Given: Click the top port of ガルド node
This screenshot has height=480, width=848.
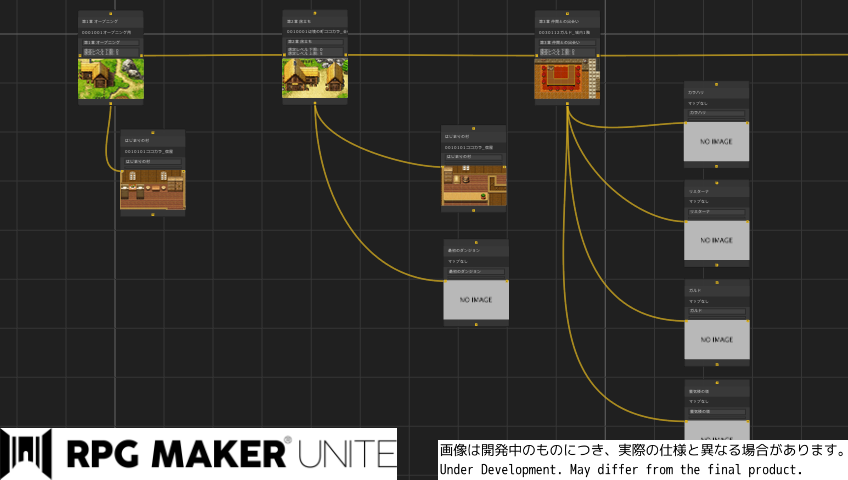Looking at the screenshot, I should (x=717, y=282).
